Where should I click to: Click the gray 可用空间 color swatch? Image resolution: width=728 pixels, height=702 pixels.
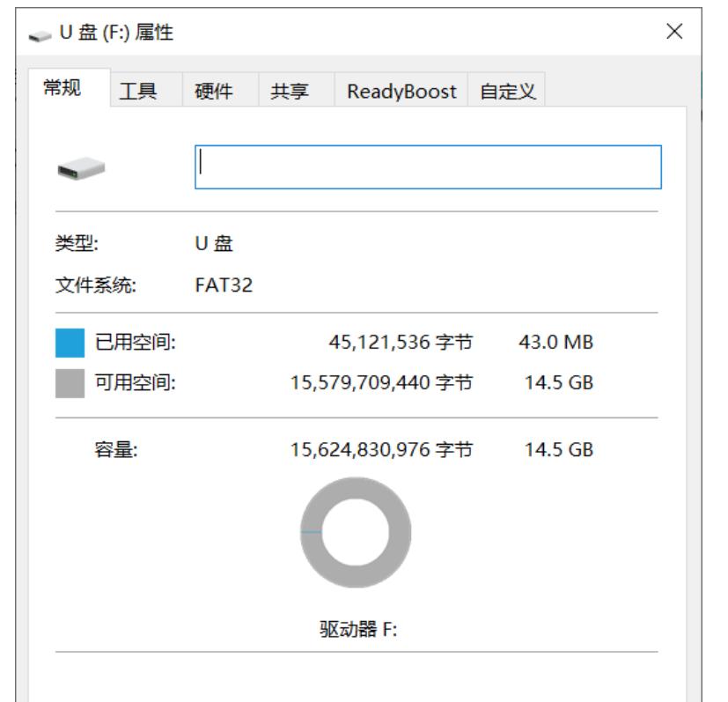[70, 383]
